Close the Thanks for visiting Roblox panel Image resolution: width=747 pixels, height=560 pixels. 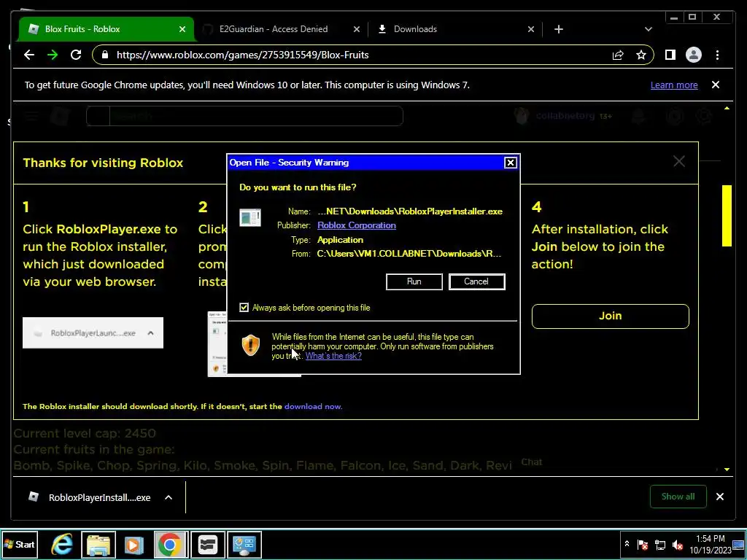point(679,161)
